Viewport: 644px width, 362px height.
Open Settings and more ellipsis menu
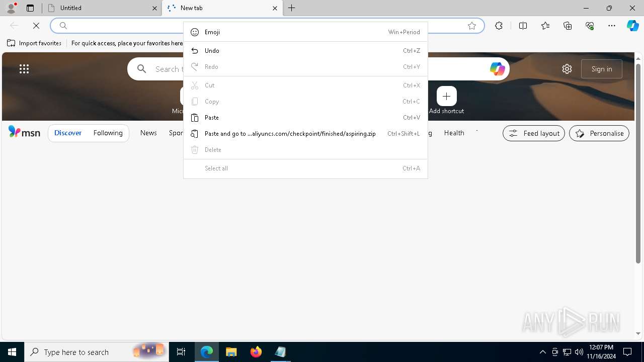pos(612,26)
